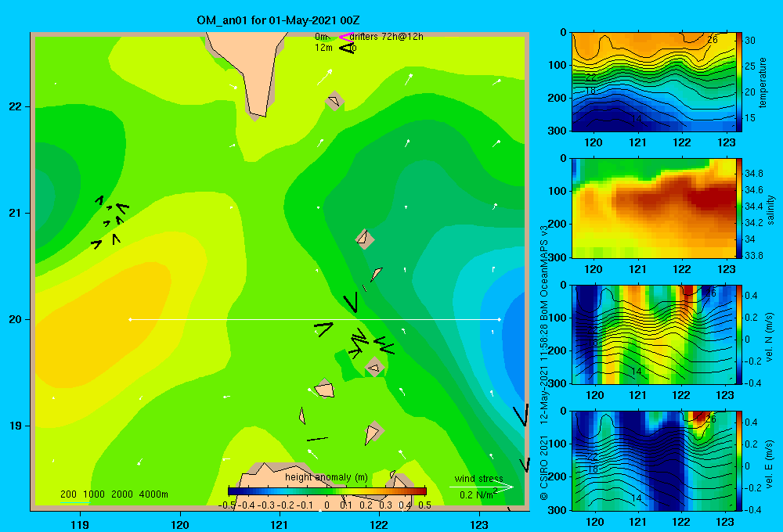The width and height of the screenshot is (783, 532).
Task: Click the '100' depth tick on salinity panel
Action: tap(559, 191)
